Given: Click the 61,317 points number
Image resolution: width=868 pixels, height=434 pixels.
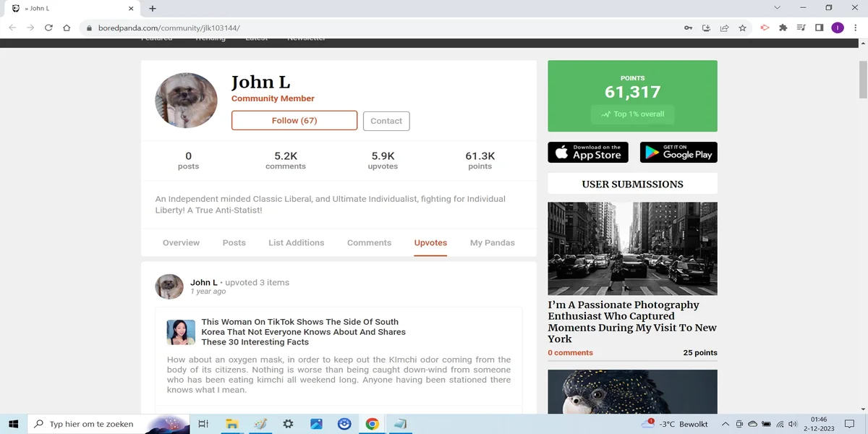Looking at the screenshot, I should coord(633,92).
